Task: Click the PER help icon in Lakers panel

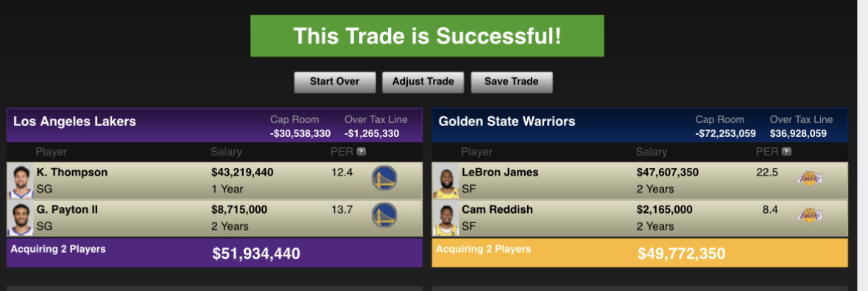Action: 361,151
